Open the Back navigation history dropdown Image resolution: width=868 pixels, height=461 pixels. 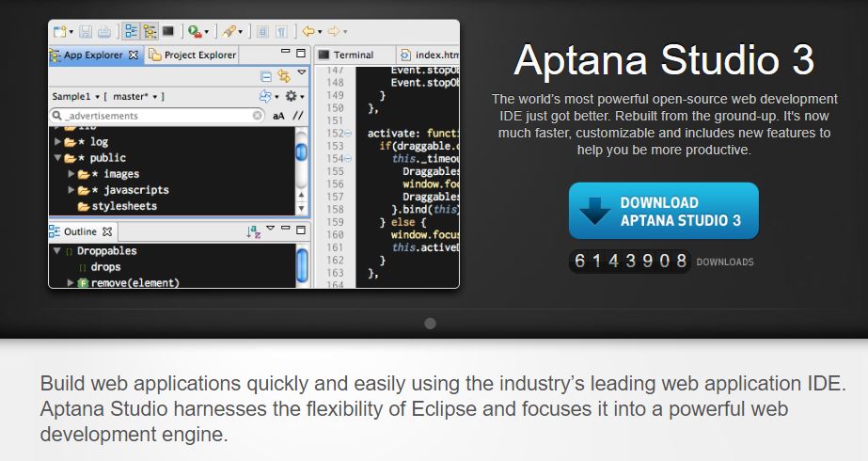[x=320, y=32]
